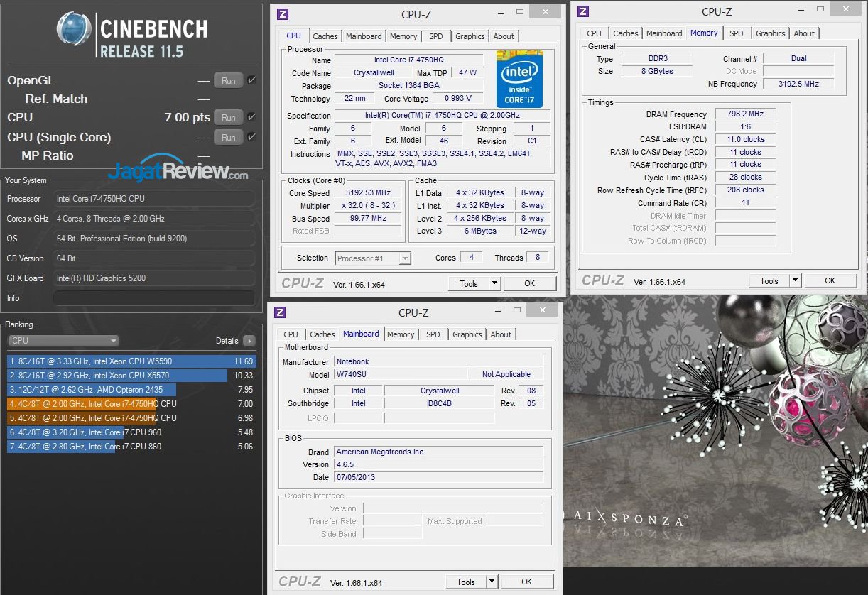Toggle the CPU test checkbox
Image resolution: width=868 pixels, height=595 pixels.
[251, 117]
